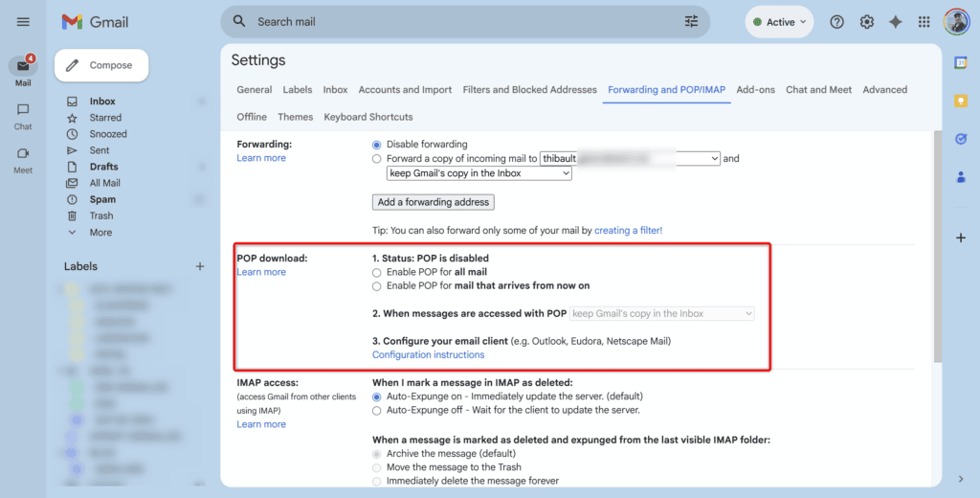Viewport: 980px width, 498px height.
Task: Open the Support help icon
Action: [836, 22]
